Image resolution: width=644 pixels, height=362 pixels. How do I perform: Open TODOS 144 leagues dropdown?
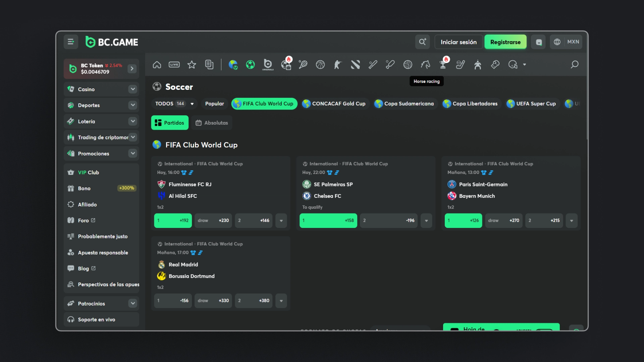click(x=174, y=104)
